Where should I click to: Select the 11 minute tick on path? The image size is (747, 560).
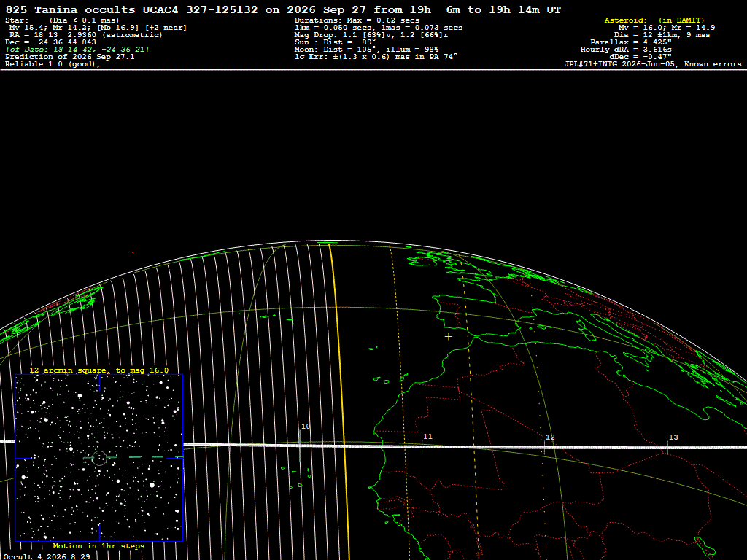click(x=422, y=446)
